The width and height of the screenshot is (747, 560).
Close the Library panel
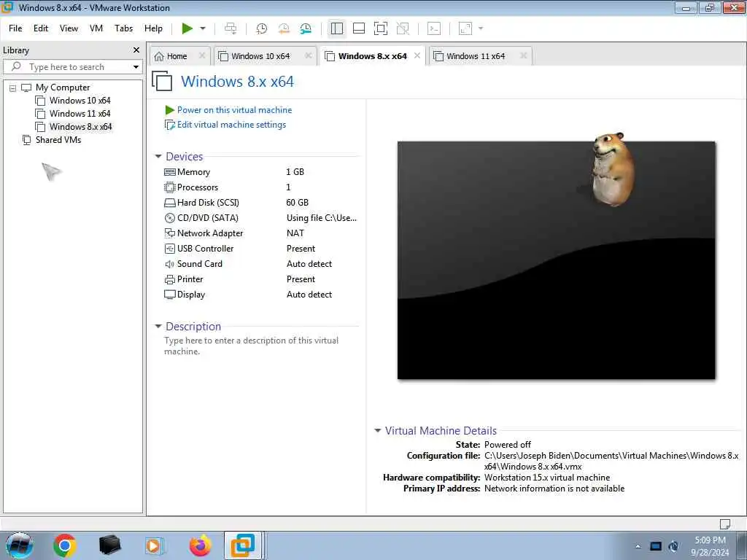tap(136, 50)
